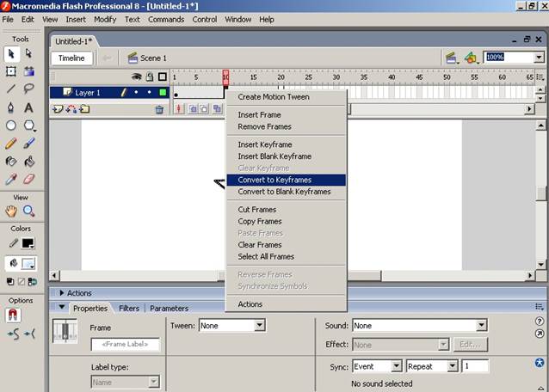Click the Stroke color swatch
Viewport: 549px width, 392px height.
tap(28, 243)
